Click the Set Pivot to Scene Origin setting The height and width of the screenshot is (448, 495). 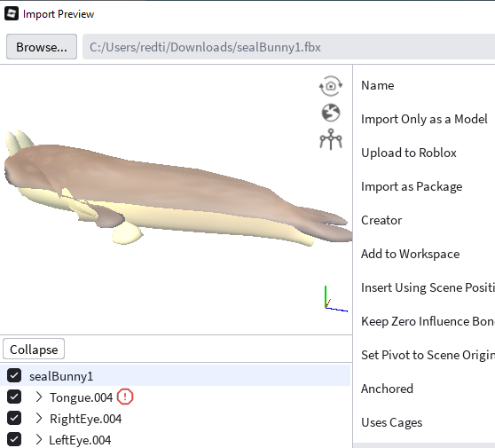(x=428, y=355)
